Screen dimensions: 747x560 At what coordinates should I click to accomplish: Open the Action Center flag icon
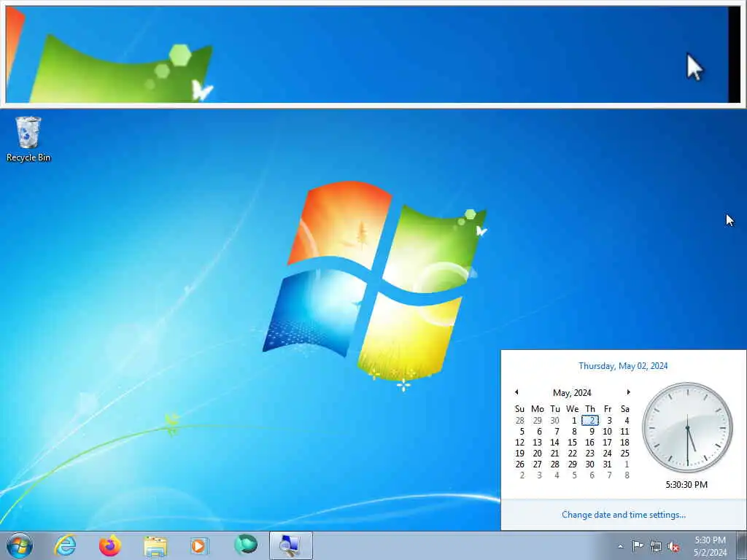coord(638,546)
